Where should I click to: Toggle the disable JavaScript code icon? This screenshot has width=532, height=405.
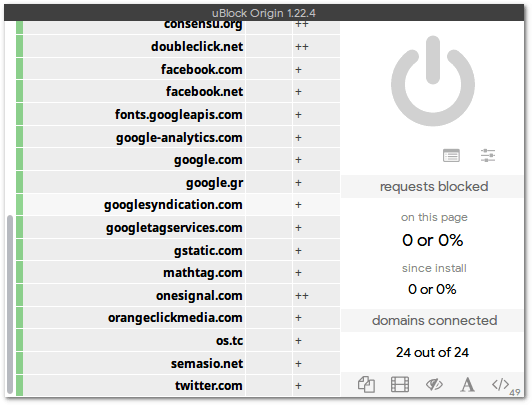[x=500, y=385]
